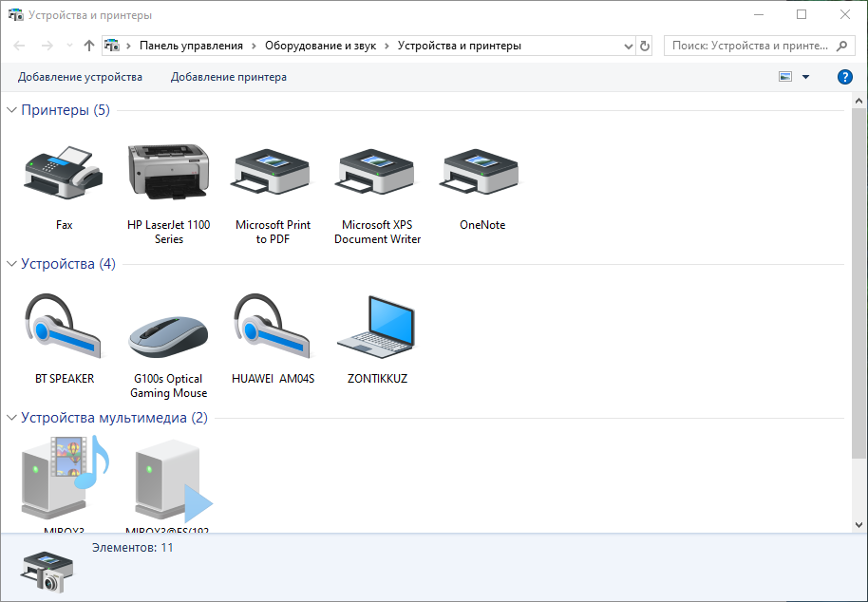Open the HP LaserJet 1100 Series printer
This screenshot has width=868, height=602.
tap(168, 171)
